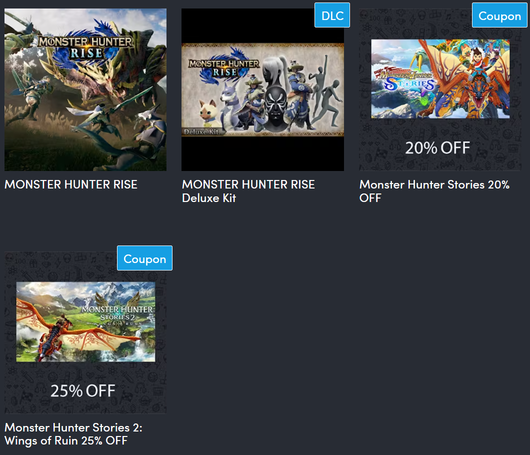Open Monster Hunter Stories 20% OFF title
Image resolution: width=530 pixels, height=455 pixels.
434,191
